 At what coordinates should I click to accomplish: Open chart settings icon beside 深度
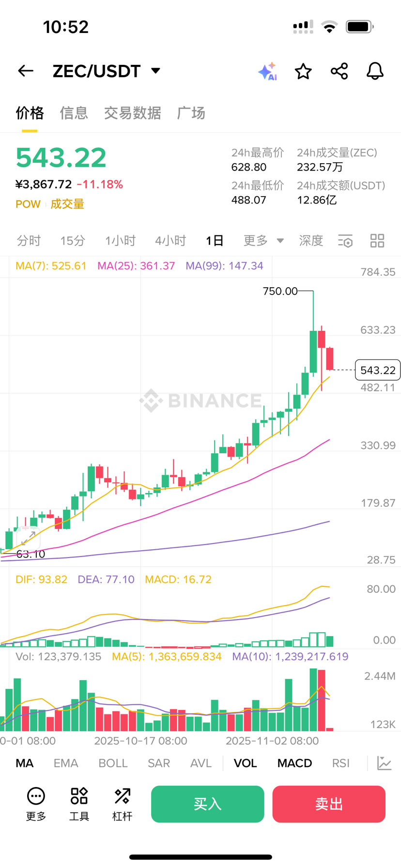(345, 241)
